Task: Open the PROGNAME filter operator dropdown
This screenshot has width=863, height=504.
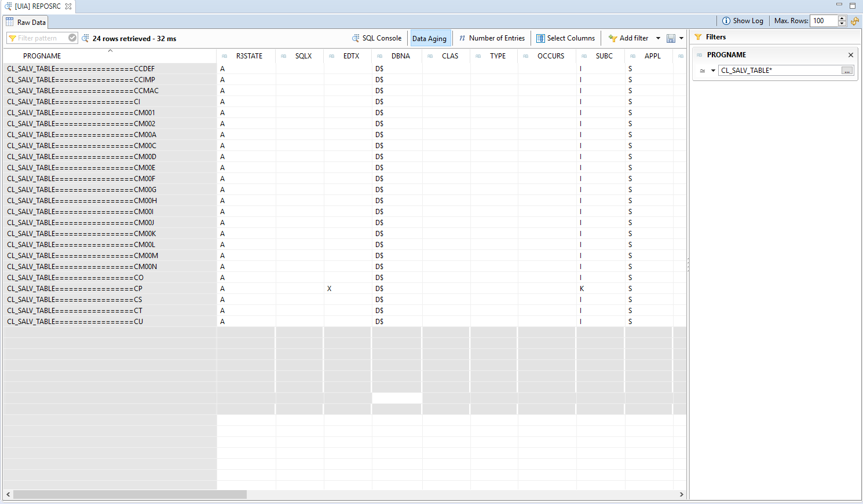Action: pos(713,71)
